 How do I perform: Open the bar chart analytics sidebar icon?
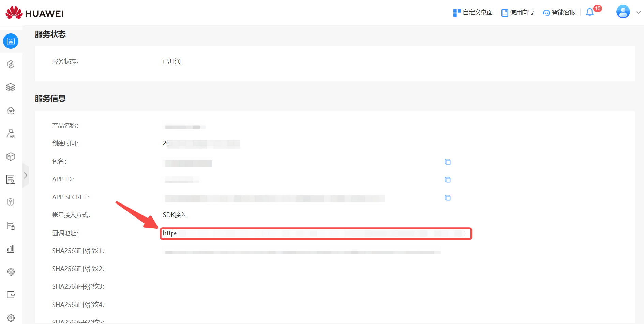click(11, 249)
